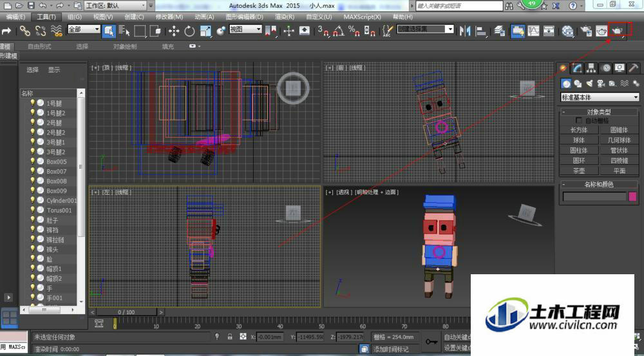Toggle Window/Crossing selection icon

[x=155, y=31]
